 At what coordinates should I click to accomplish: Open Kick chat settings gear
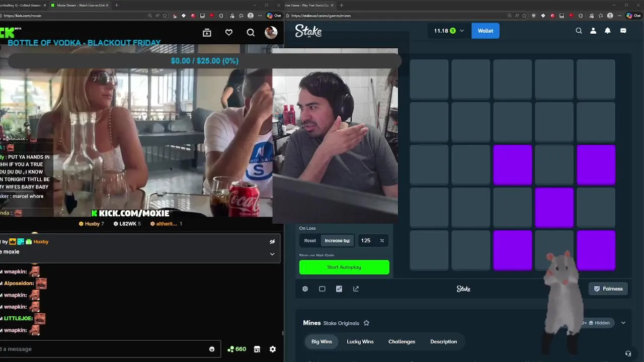[x=273, y=349]
